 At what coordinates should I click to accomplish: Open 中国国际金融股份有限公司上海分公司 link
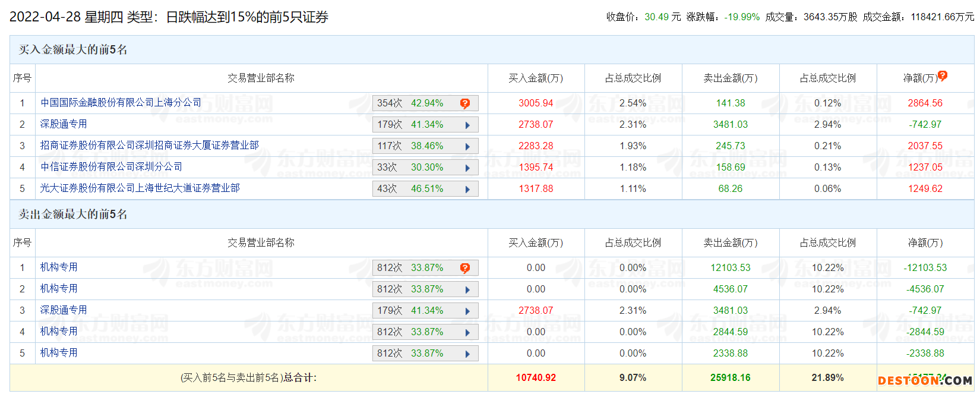point(121,103)
